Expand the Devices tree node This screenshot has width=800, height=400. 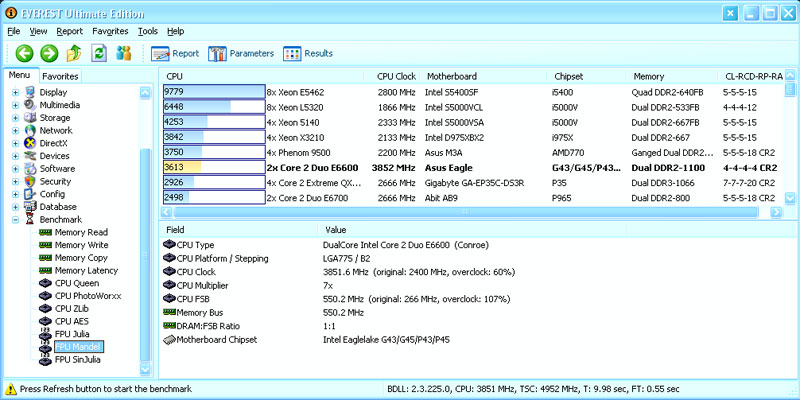15,156
